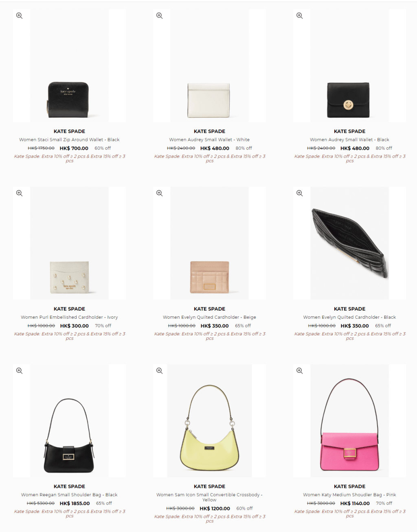Open Women Katy Medium Shoulder Bag - Pink

[349, 495]
